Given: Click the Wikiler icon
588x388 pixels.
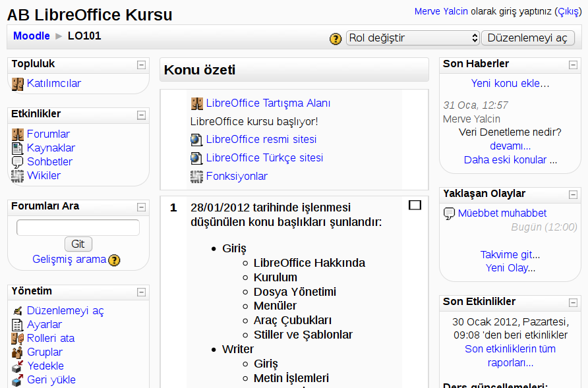Looking at the screenshot, I should coord(18,176).
